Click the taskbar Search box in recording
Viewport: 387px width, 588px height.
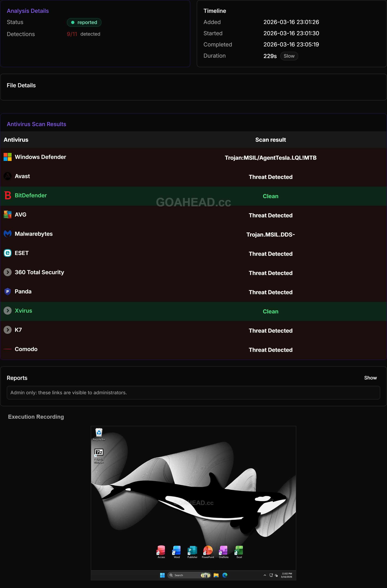pos(189,575)
